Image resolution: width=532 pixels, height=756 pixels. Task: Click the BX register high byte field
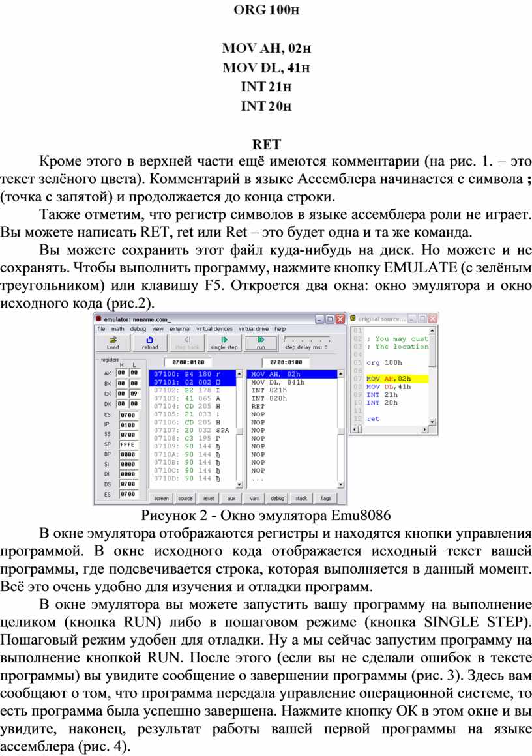pyautogui.click(x=121, y=383)
